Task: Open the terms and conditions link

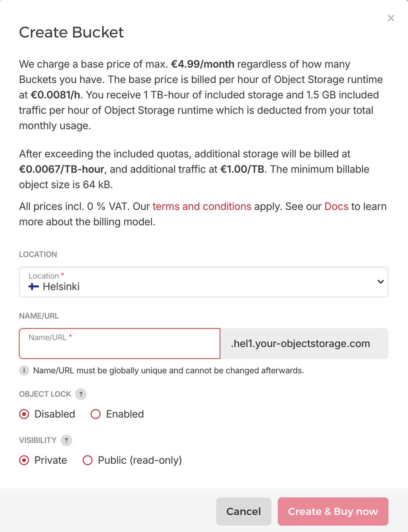Action: (x=202, y=206)
